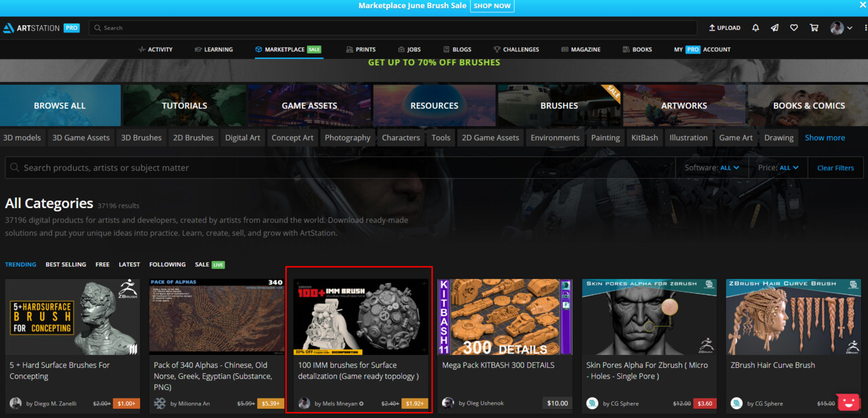Screen dimensions: 868x418
Task: Filter by 3D models tag
Action: tap(22, 138)
